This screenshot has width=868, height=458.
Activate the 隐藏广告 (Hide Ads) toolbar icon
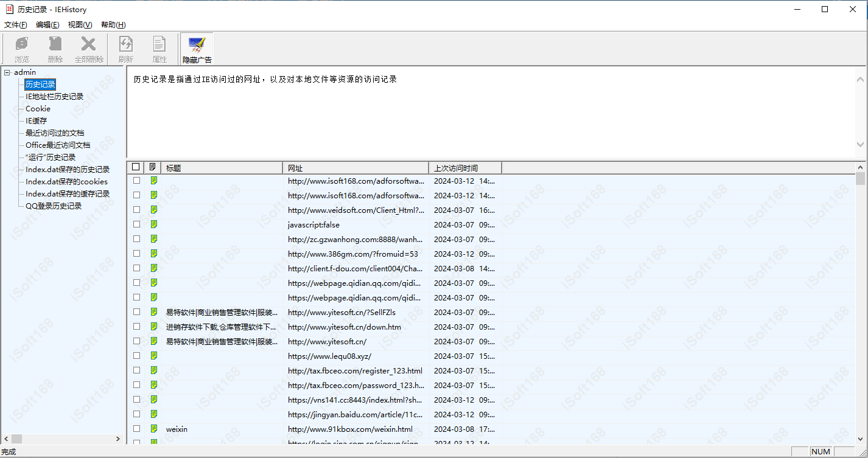coord(196,48)
